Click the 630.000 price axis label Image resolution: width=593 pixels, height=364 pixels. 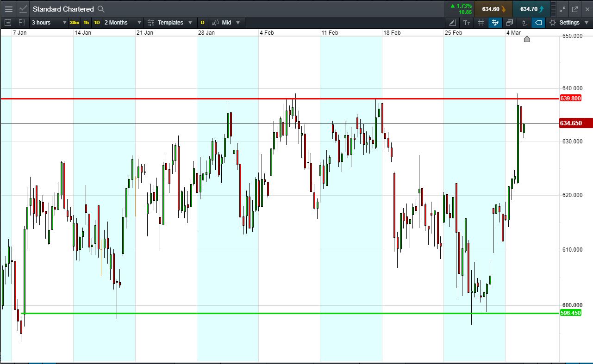[x=572, y=141]
